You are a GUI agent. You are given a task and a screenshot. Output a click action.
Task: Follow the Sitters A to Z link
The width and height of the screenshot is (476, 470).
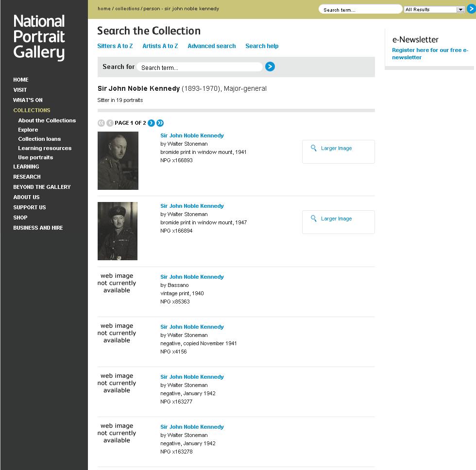pos(115,46)
